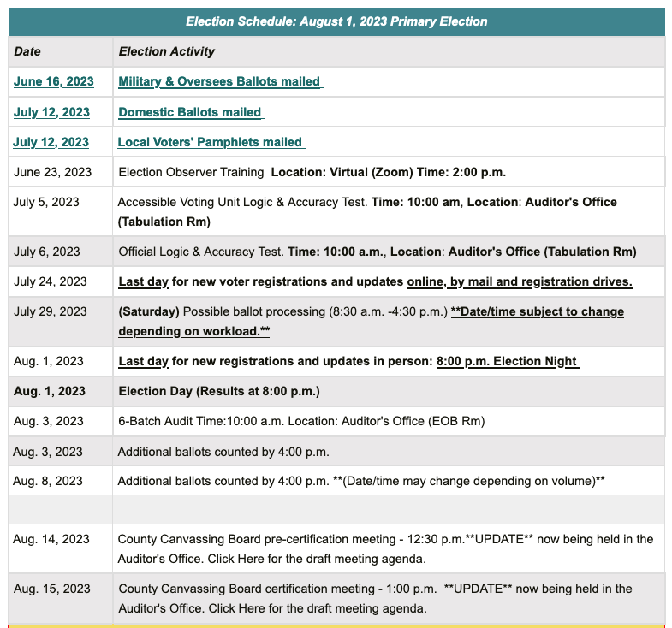Click July 12, 2023 date beside Local Voters' Pamphlets
The width and height of the screenshot is (672, 628).
pyautogui.click(x=52, y=142)
